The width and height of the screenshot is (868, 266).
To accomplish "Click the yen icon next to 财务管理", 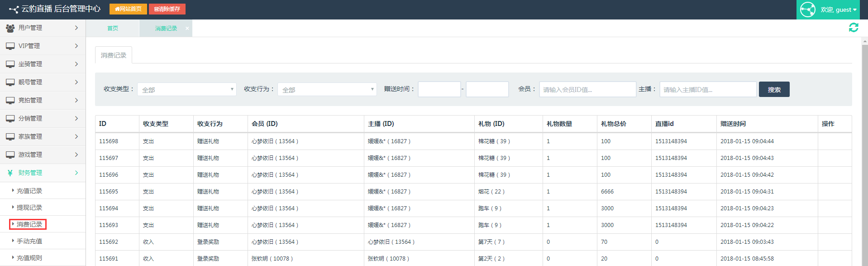I will coord(10,173).
